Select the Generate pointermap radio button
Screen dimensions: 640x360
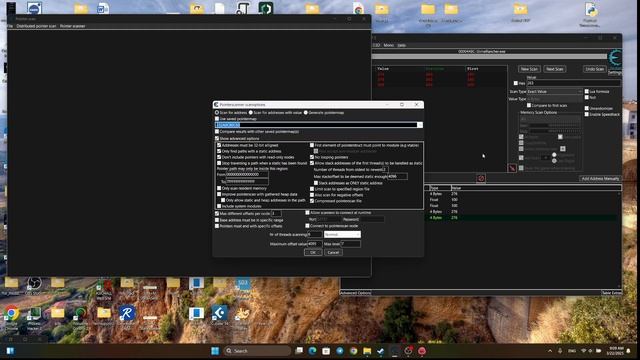pyautogui.click(x=306, y=113)
